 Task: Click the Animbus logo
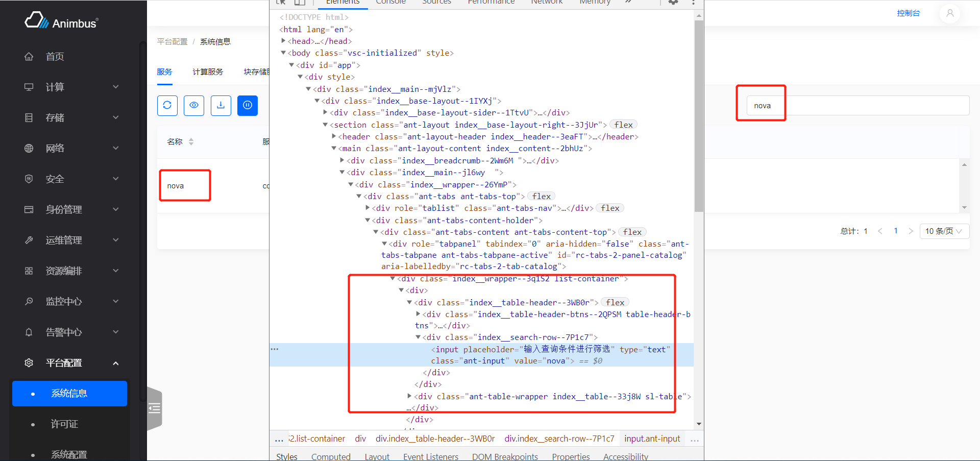[62, 21]
